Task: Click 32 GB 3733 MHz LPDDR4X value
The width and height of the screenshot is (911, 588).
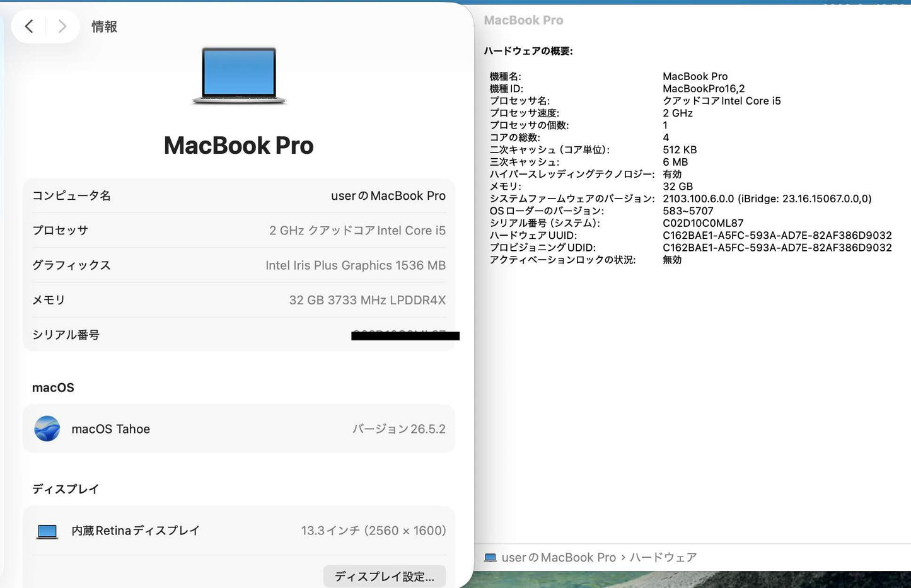Action: (x=368, y=300)
